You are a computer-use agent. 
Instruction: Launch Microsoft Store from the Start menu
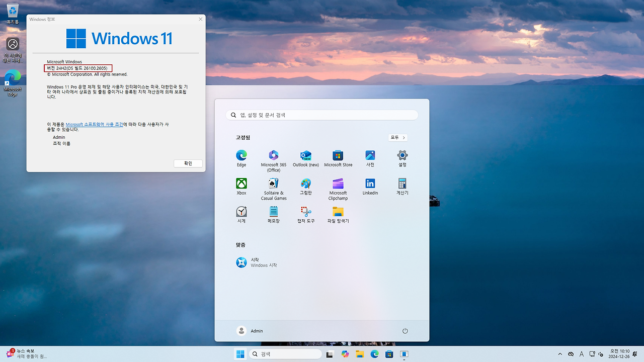click(x=338, y=156)
